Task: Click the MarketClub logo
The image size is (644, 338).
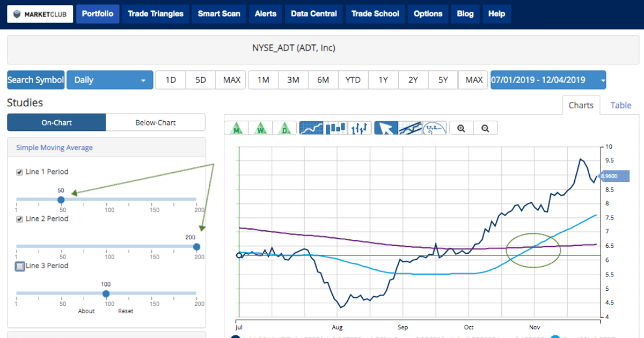Action: pyautogui.click(x=40, y=14)
